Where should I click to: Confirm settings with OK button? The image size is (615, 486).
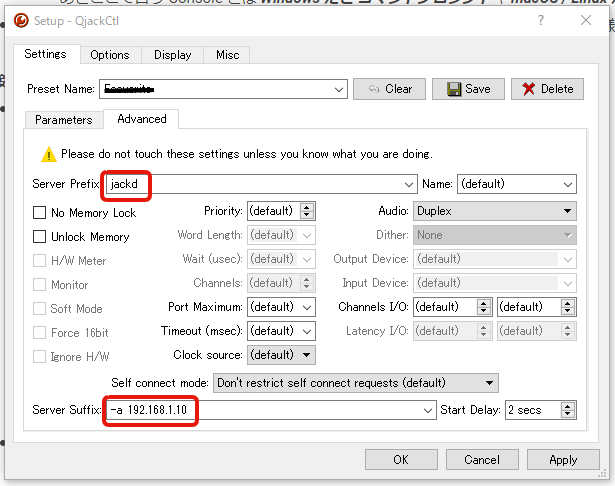pyautogui.click(x=401, y=459)
